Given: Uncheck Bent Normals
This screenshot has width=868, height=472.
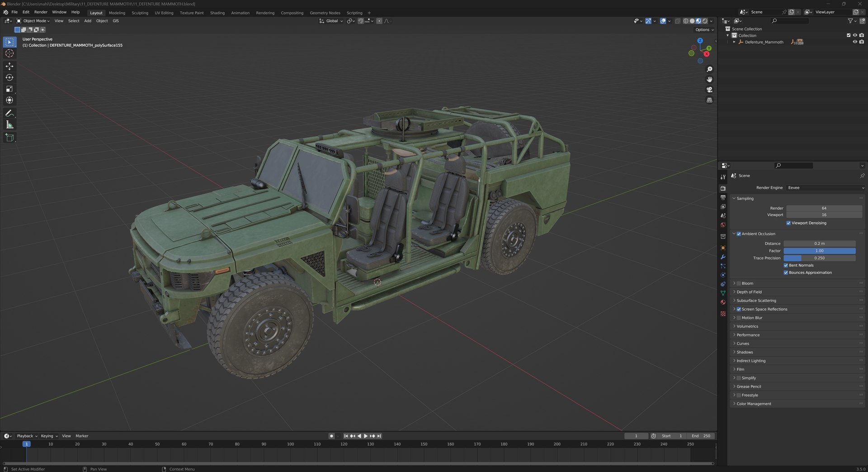Looking at the screenshot, I should 786,266.
